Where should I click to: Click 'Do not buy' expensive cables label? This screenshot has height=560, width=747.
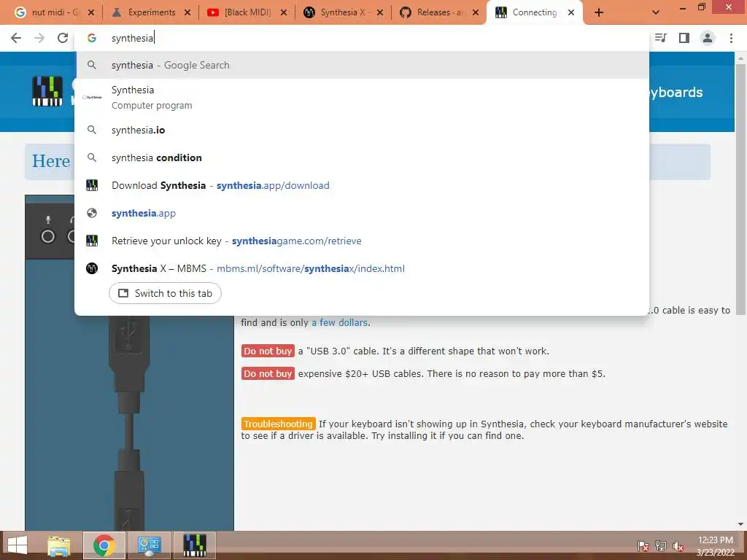click(x=268, y=374)
